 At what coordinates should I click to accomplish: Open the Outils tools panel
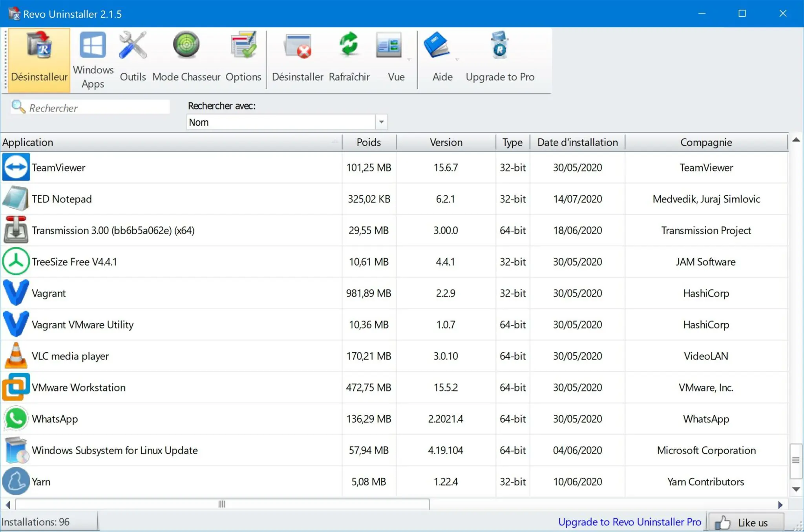point(133,60)
